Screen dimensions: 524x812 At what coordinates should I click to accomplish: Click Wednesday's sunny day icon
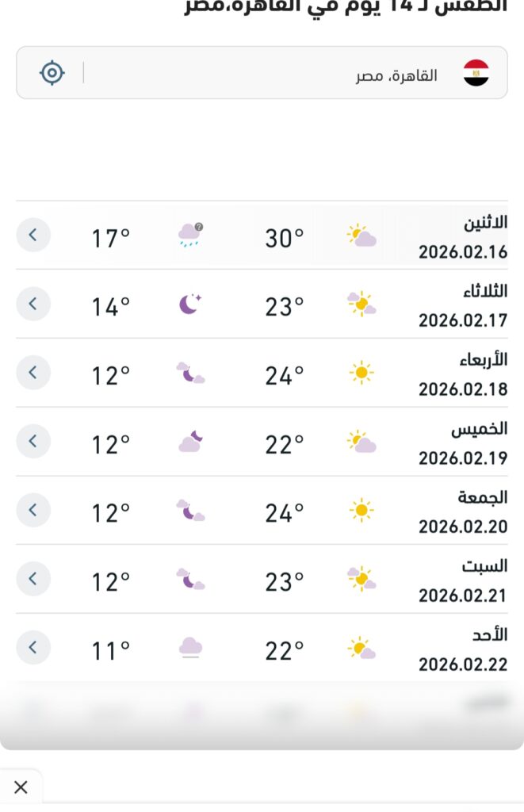coord(361,373)
